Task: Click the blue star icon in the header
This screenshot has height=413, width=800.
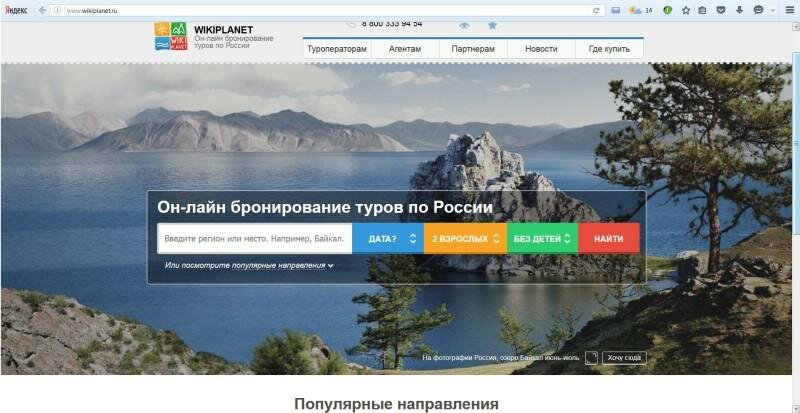Action: click(x=492, y=25)
